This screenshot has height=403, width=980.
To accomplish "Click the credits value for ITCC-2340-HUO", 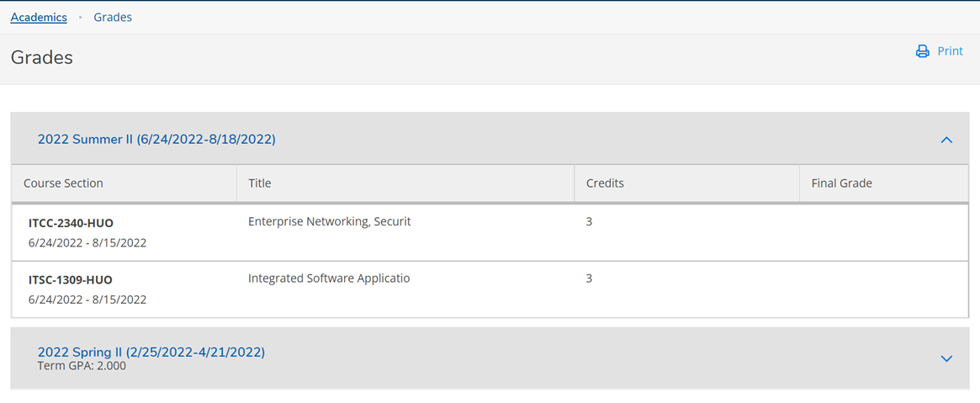I will pos(589,221).
